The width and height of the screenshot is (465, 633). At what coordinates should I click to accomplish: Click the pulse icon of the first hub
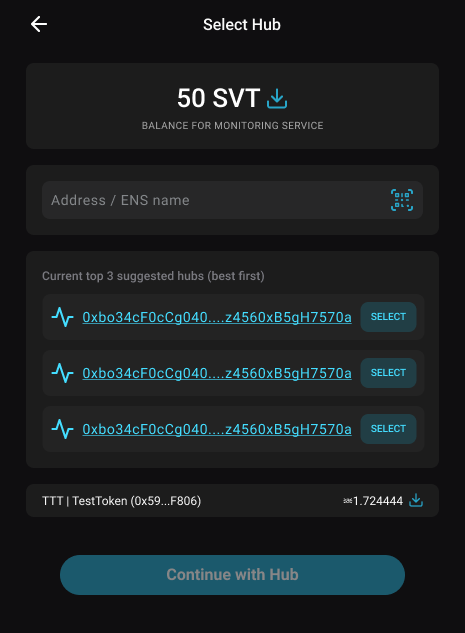[63, 317]
